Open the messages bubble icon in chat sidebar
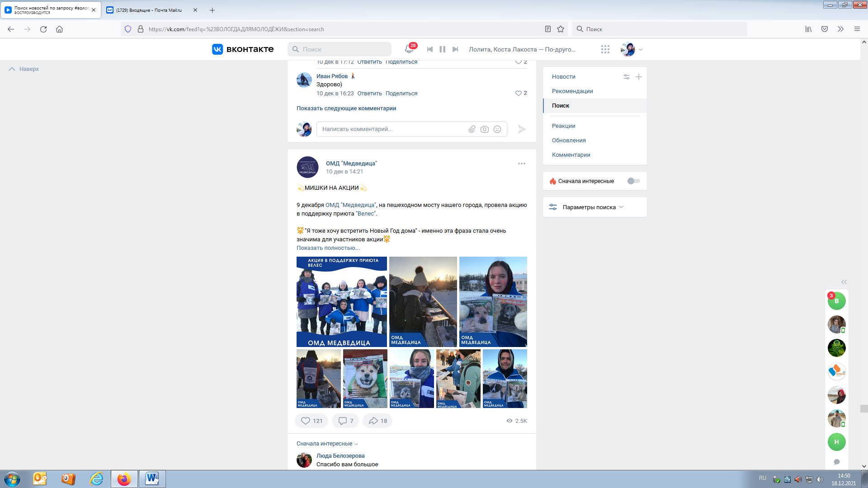This screenshot has width=868, height=488. 837,462
